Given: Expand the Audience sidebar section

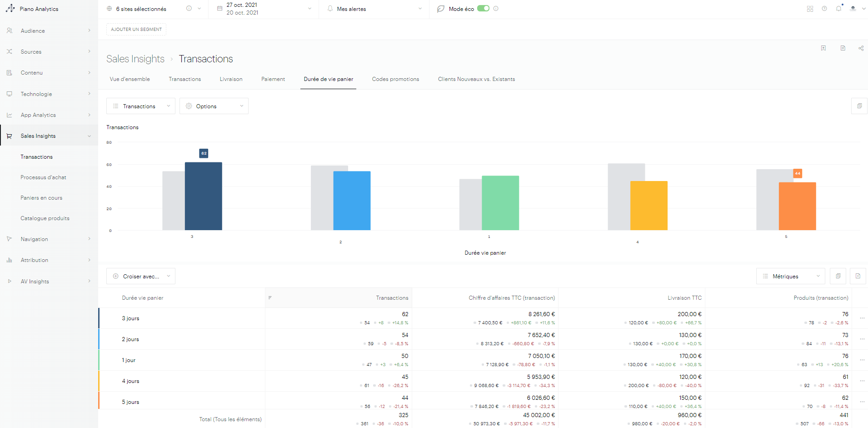Looking at the screenshot, I should tap(49, 31).
